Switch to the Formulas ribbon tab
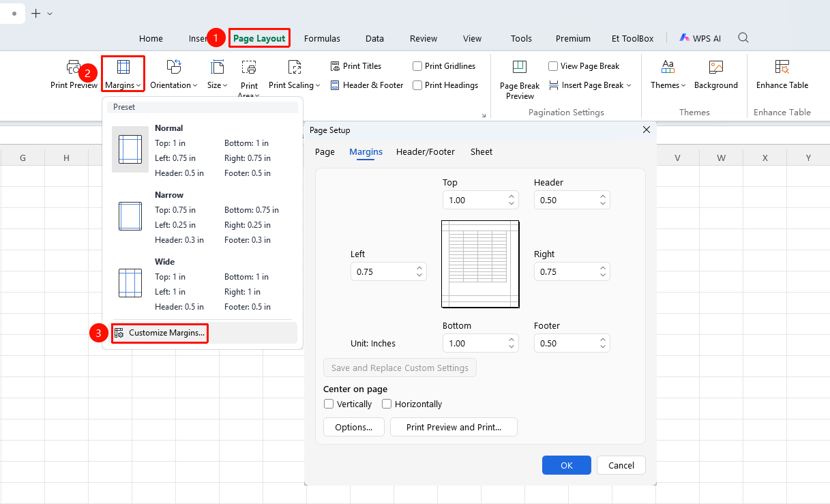 [x=322, y=38]
